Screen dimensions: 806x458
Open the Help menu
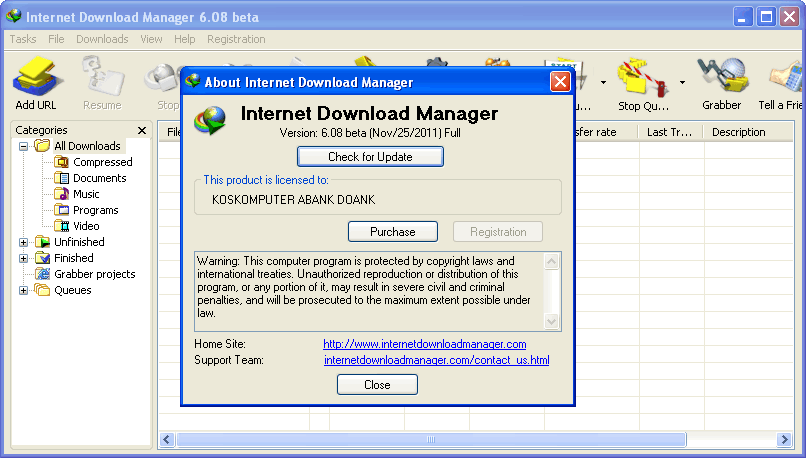tap(185, 39)
